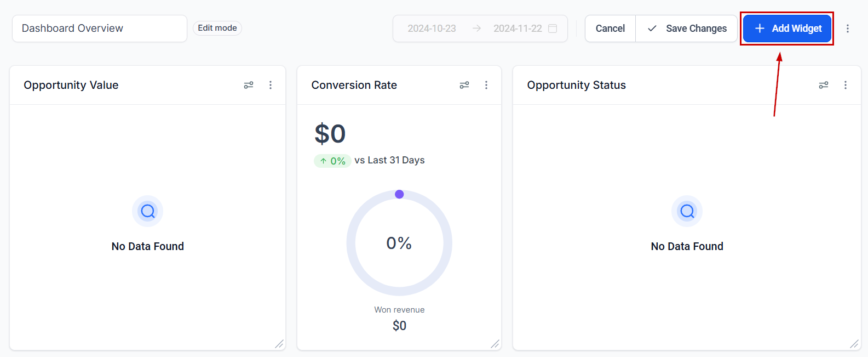Image resolution: width=868 pixels, height=357 pixels.
Task: Grab resize handle of Opportunity Value widget
Action: tap(279, 344)
